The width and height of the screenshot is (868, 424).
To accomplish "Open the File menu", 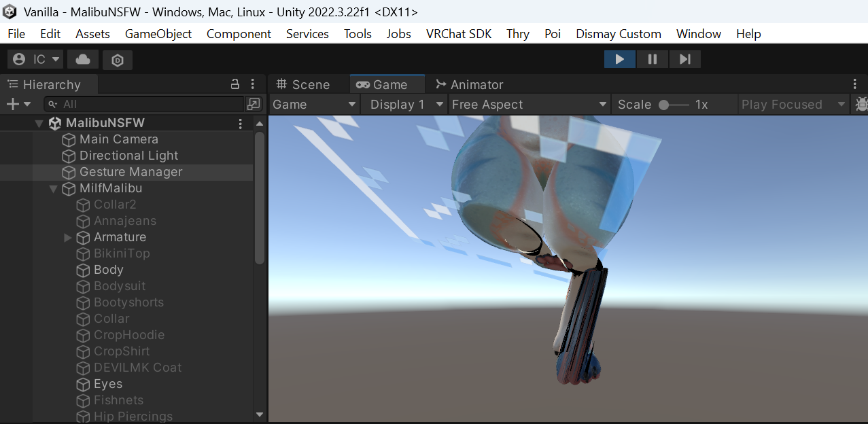I will pos(16,33).
